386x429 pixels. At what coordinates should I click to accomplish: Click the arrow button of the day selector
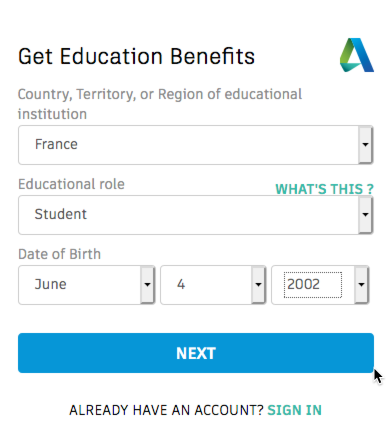tap(258, 285)
